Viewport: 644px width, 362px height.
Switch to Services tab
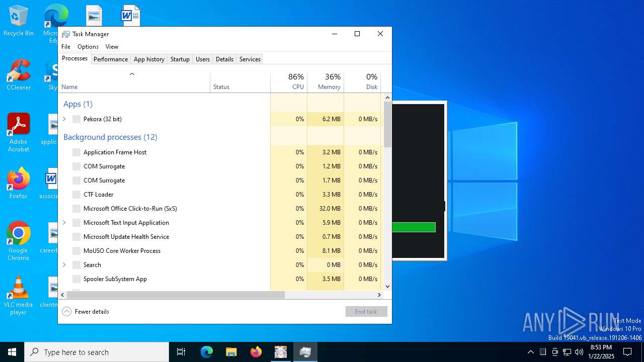tap(250, 59)
